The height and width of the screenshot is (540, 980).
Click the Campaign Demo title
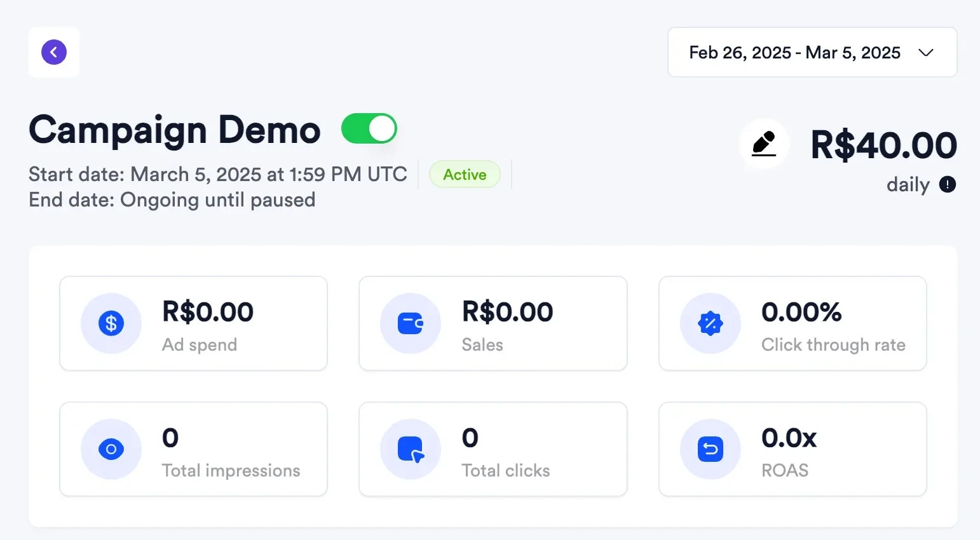[x=174, y=130]
